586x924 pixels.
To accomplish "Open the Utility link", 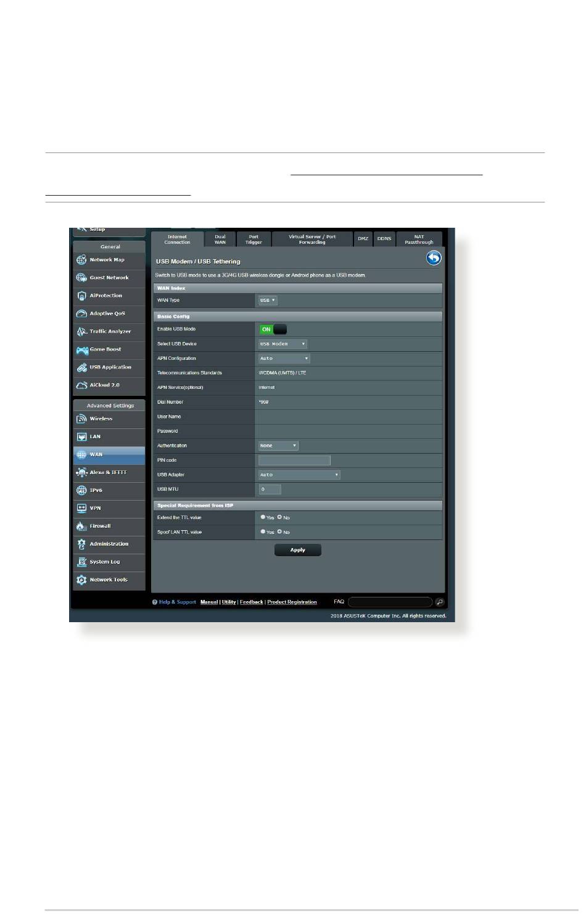I will [229, 602].
